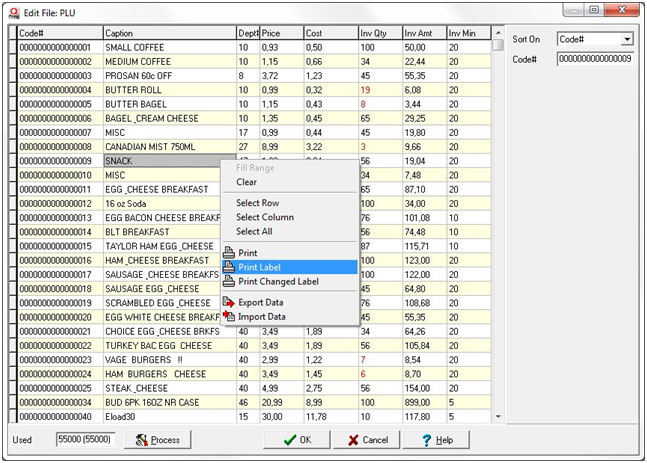Screen dimensions: 647x463
Task: Click the cost 11,78 cell
Action: [x=331, y=416]
